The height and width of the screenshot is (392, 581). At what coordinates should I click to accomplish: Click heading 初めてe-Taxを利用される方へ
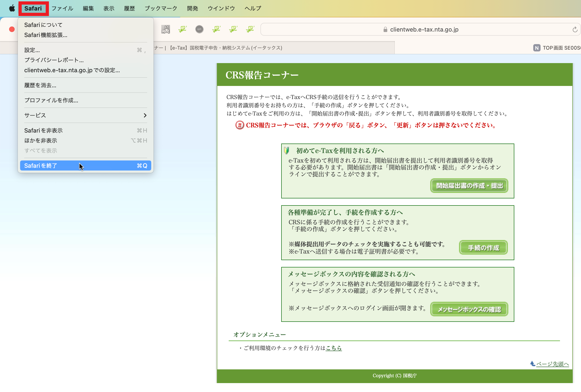340,150
